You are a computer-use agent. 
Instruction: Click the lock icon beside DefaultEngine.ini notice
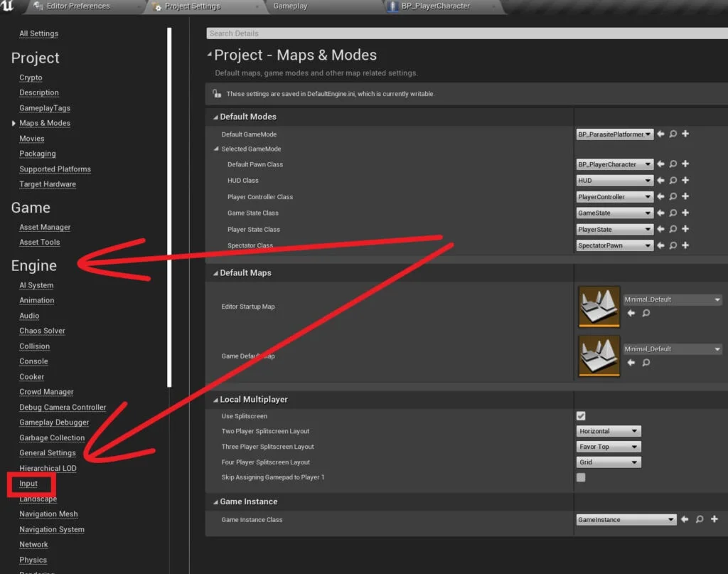pos(217,93)
